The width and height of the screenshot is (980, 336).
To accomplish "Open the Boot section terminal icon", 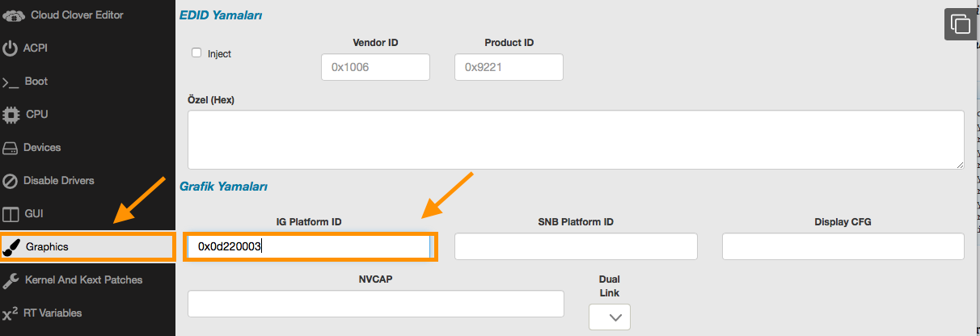I will click(x=11, y=82).
